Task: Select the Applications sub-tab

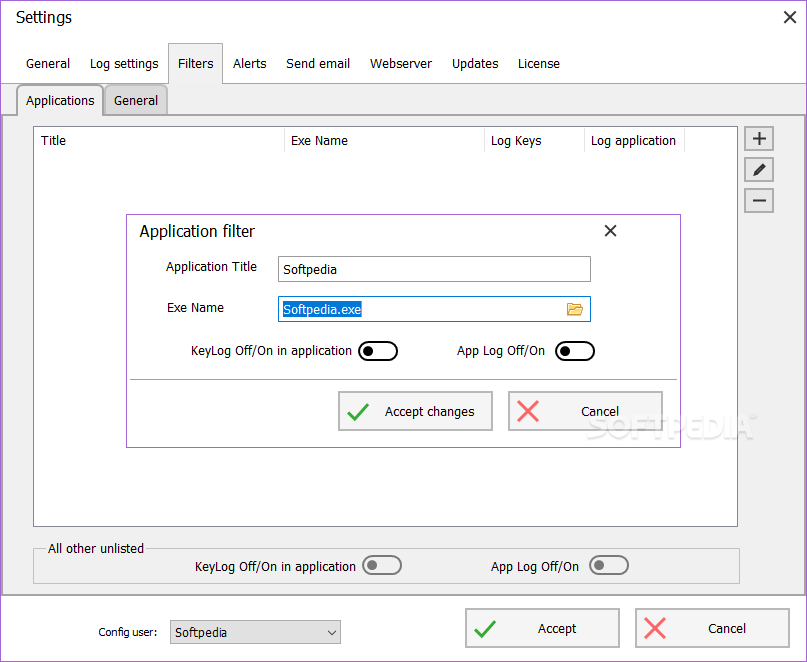Action: coord(60,100)
